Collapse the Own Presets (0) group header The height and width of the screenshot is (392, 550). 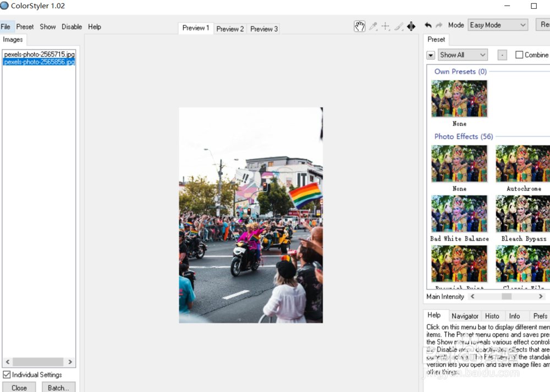[x=460, y=71]
